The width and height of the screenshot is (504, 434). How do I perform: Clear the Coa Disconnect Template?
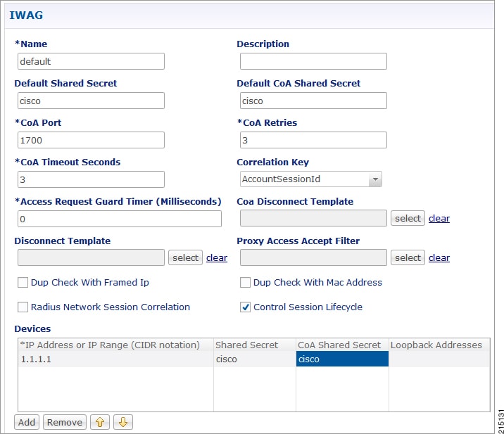[x=439, y=219]
